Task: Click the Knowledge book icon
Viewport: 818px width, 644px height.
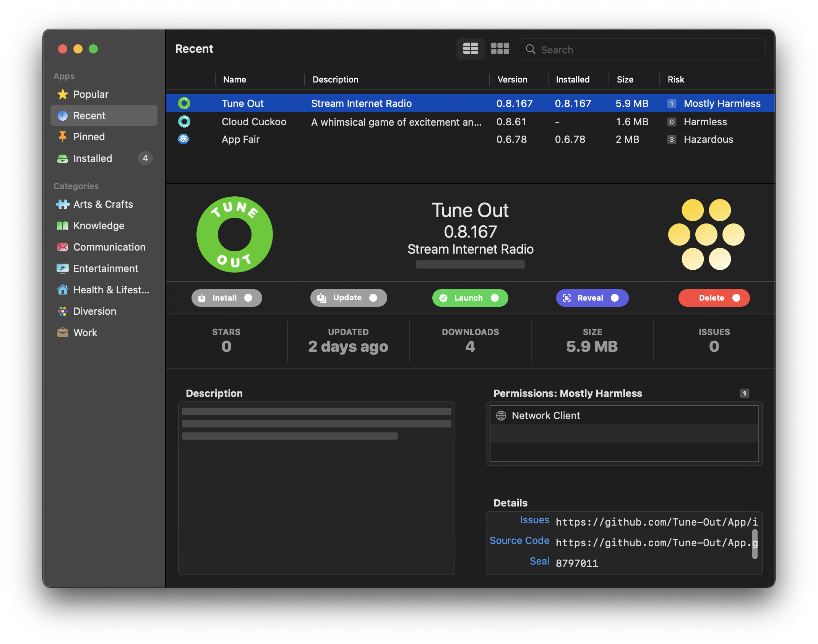Action: click(x=63, y=226)
